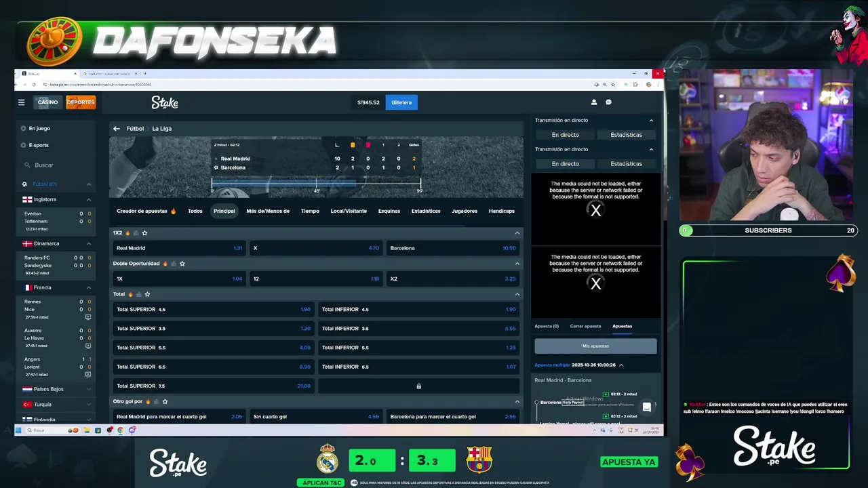
Task: Collapse the Doble Oportunidad market
Action: click(x=517, y=264)
